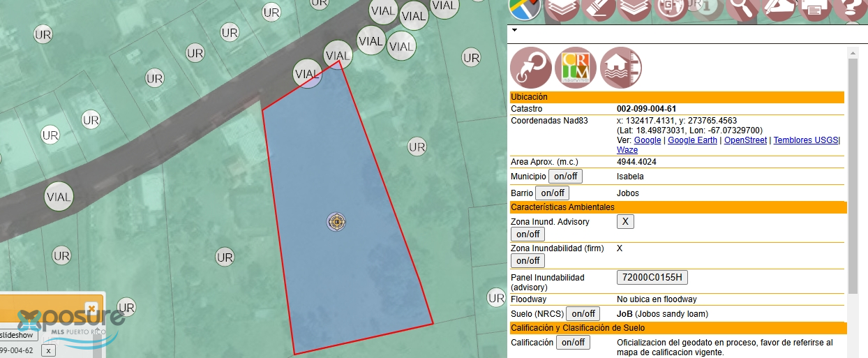Image resolution: width=868 pixels, height=358 pixels.
Task: Click the flood house level icon
Action: point(620,68)
